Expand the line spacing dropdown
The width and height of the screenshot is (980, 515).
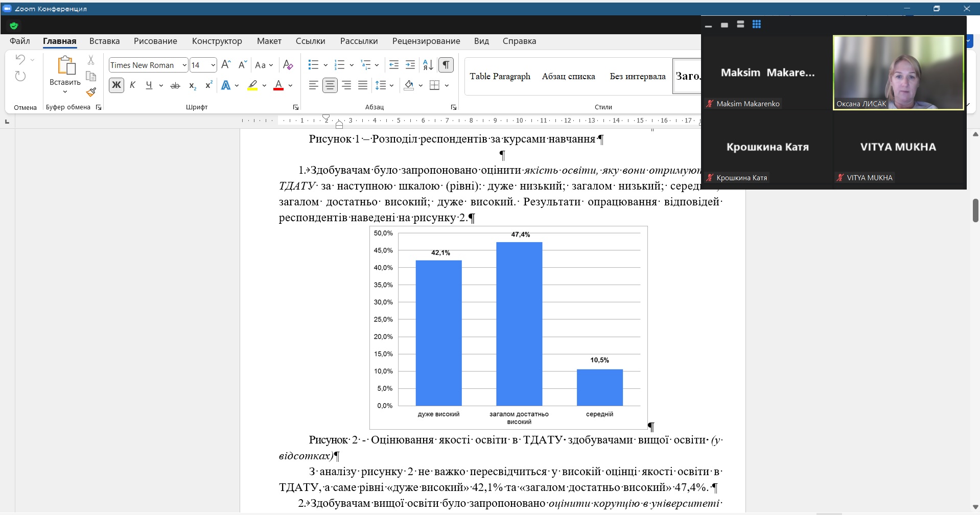(391, 86)
